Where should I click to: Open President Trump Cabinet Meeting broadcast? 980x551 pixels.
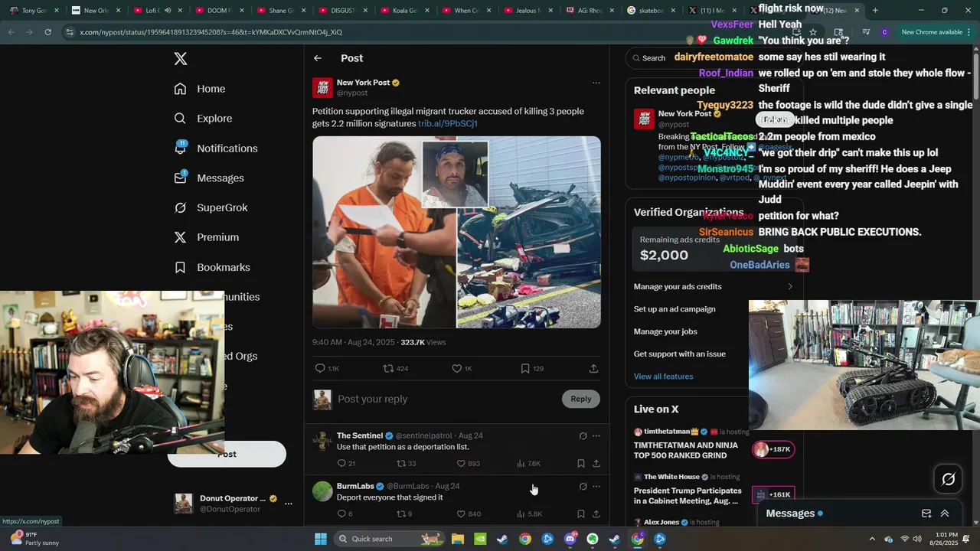[x=688, y=496]
